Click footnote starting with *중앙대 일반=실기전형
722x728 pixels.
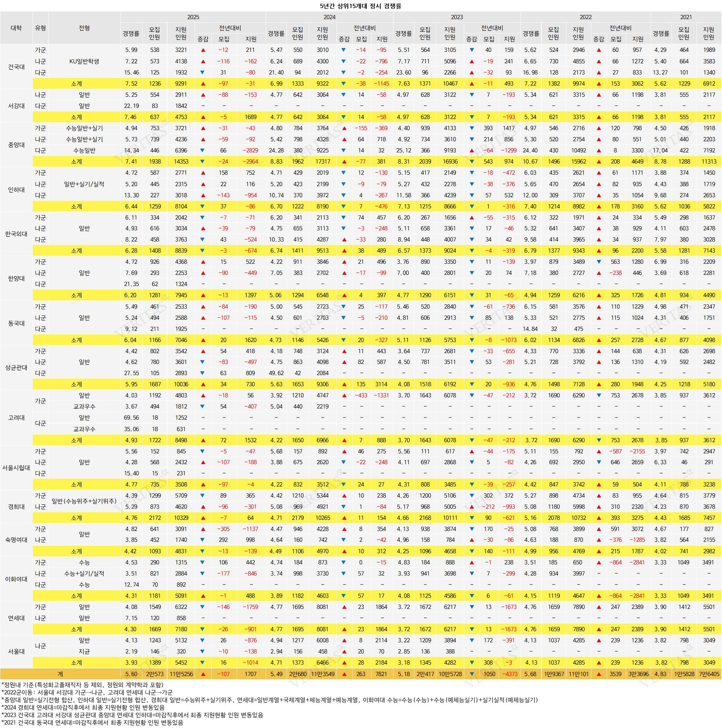coord(270,700)
